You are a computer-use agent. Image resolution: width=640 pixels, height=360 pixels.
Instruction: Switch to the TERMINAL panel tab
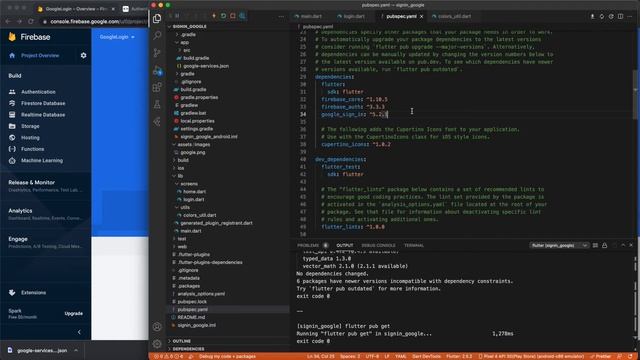414,245
